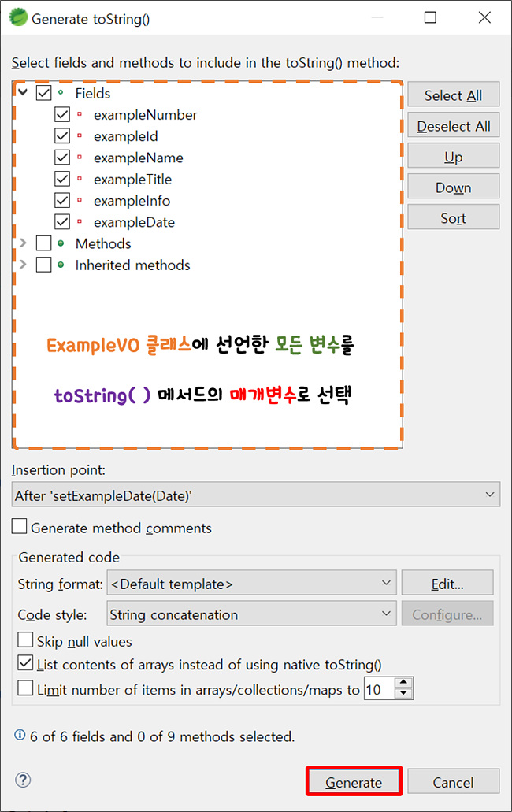512x812 pixels.
Task: Click the Sort button
Action: point(454,217)
